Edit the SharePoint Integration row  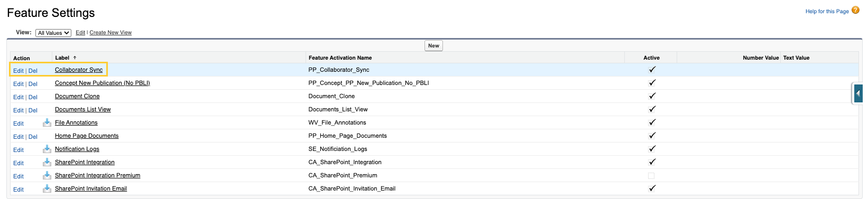click(x=19, y=163)
